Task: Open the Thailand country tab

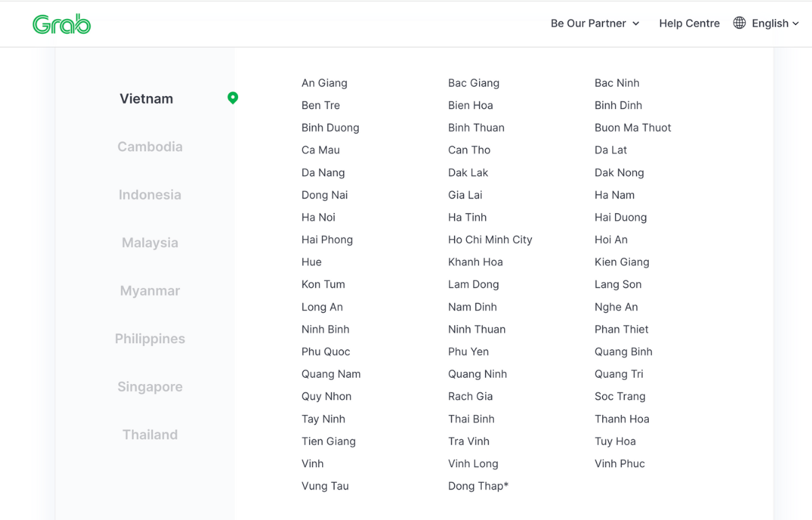Action: [x=150, y=435]
